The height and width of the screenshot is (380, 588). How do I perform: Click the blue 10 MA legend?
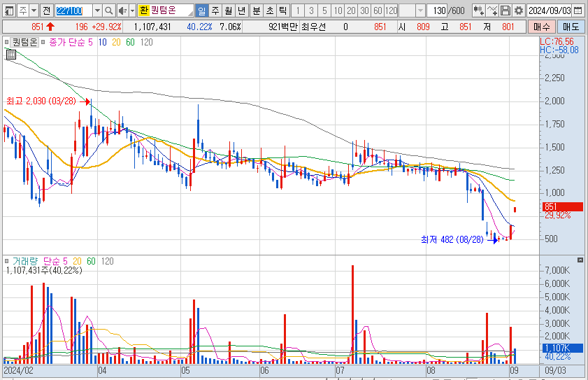(x=102, y=42)
